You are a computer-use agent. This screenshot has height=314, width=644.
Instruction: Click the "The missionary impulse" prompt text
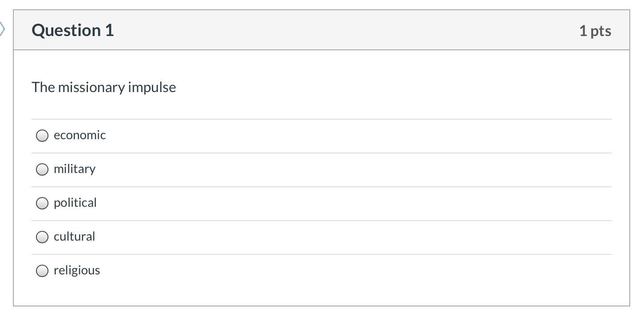pyautogui.click(x=103, y=87)
